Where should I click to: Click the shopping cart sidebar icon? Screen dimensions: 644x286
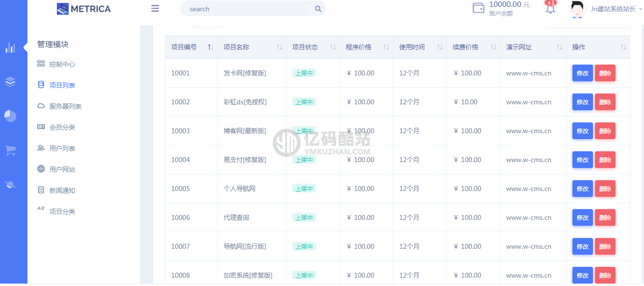[10, 150]
